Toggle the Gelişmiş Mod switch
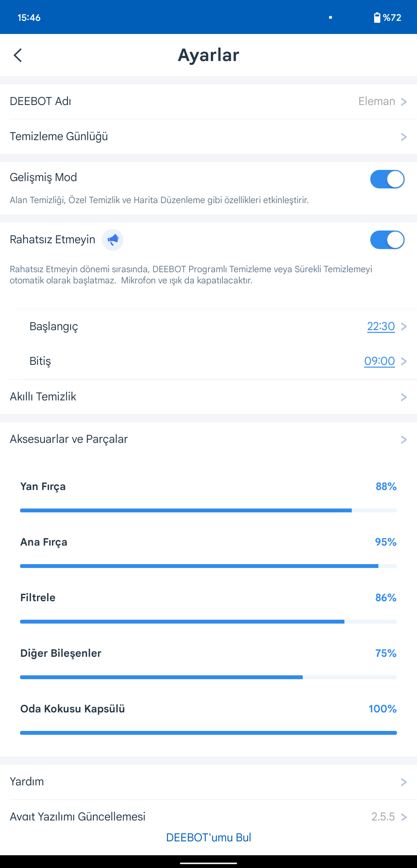The width and height of the screenshot is (417, 868). pos(387,179)
